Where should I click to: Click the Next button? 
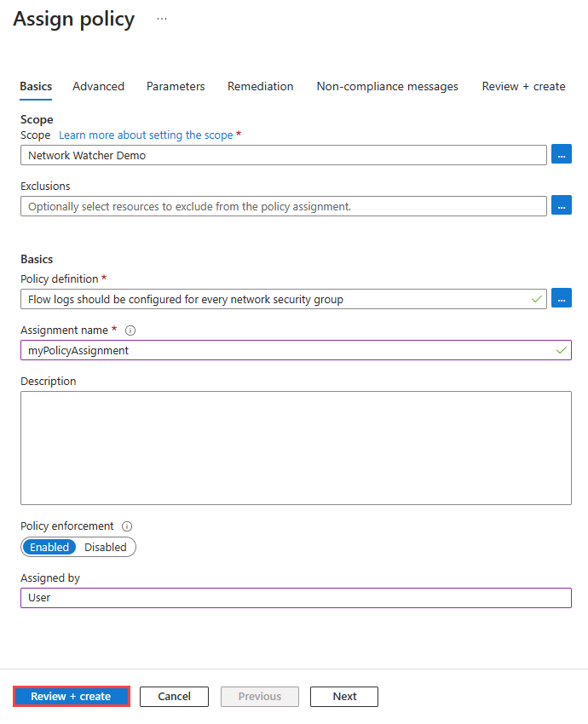[344, 696]
